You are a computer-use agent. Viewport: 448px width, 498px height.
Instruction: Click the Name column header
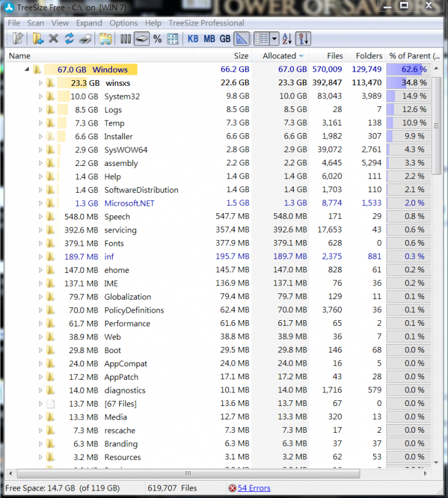(x=100, y=56)
